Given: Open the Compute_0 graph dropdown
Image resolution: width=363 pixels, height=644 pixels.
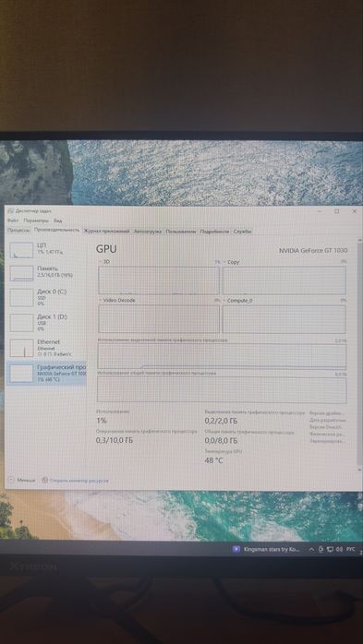Looking at the screenshot, I should pyautogui.click(x=238, y=301).
